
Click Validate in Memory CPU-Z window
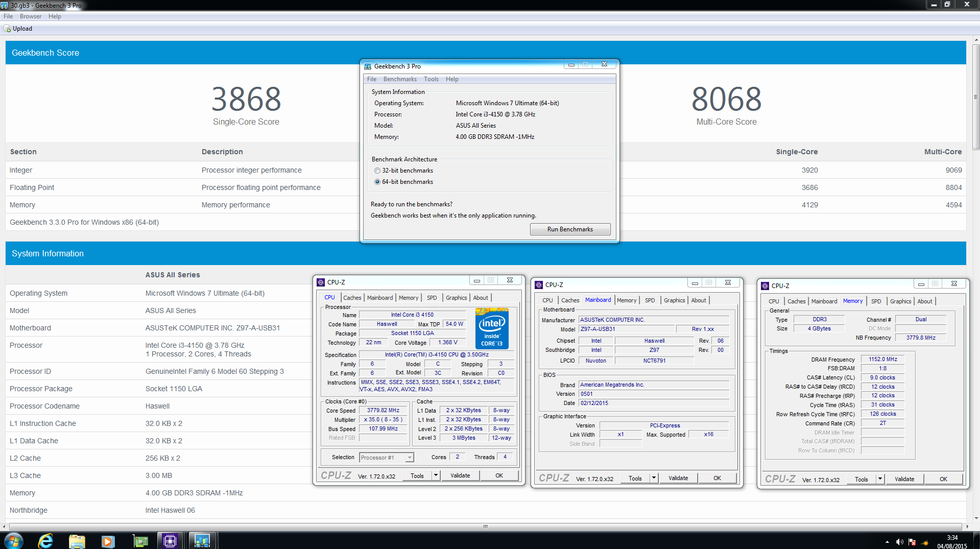pyautogui.click(x=904, y=479)
